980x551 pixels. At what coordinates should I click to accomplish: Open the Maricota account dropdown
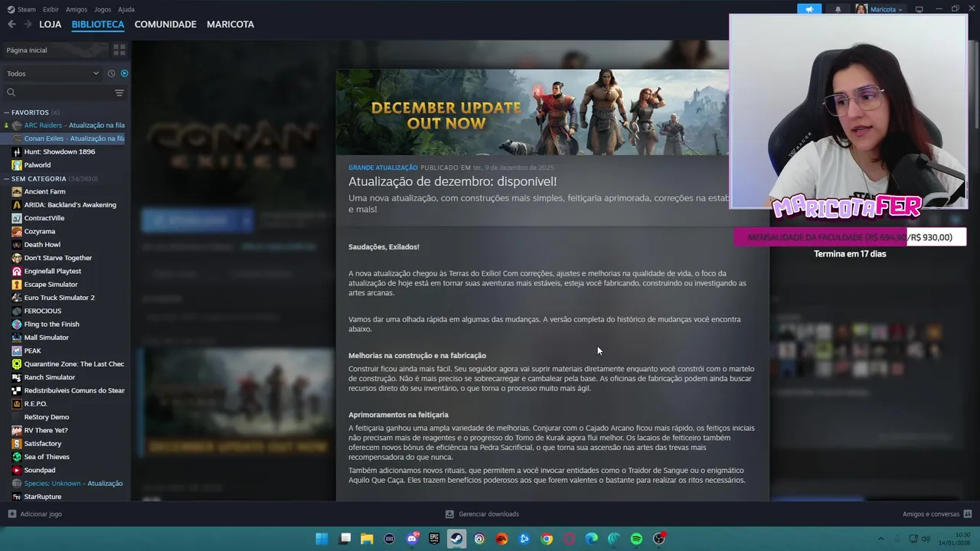879,9
